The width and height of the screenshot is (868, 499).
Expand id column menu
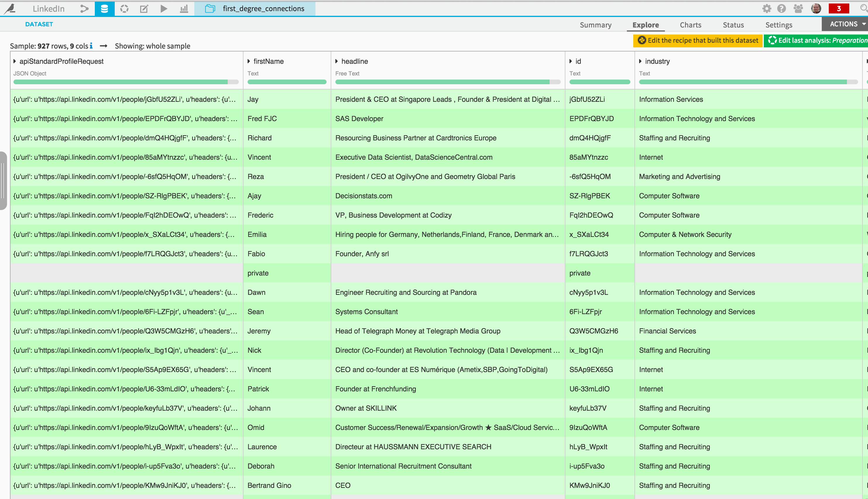[x=571, y=61]
